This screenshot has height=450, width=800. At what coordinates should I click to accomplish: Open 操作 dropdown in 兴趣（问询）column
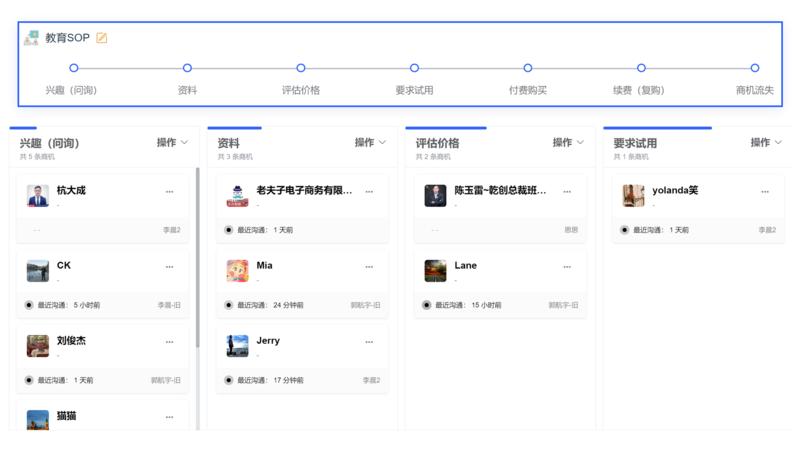point(172,142)
